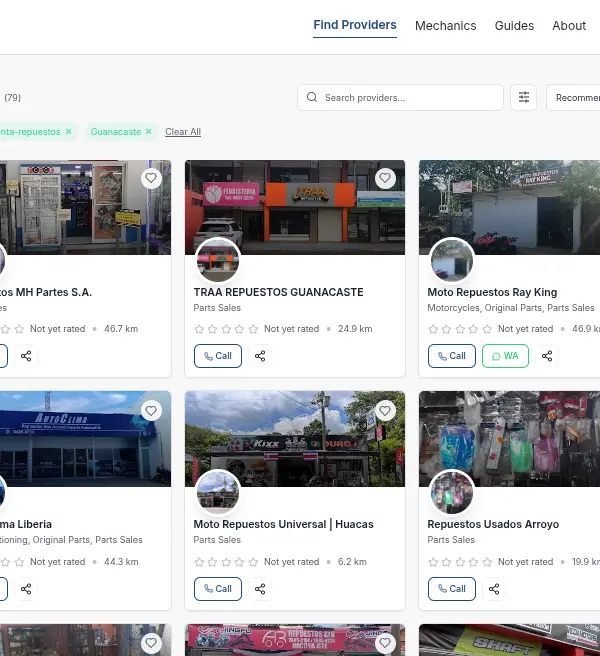Image resolution: width=600 pixels, height=656 pixels.
Task: Open Moto Repuestos Universal | Huacas title
Action: [283, 524]
